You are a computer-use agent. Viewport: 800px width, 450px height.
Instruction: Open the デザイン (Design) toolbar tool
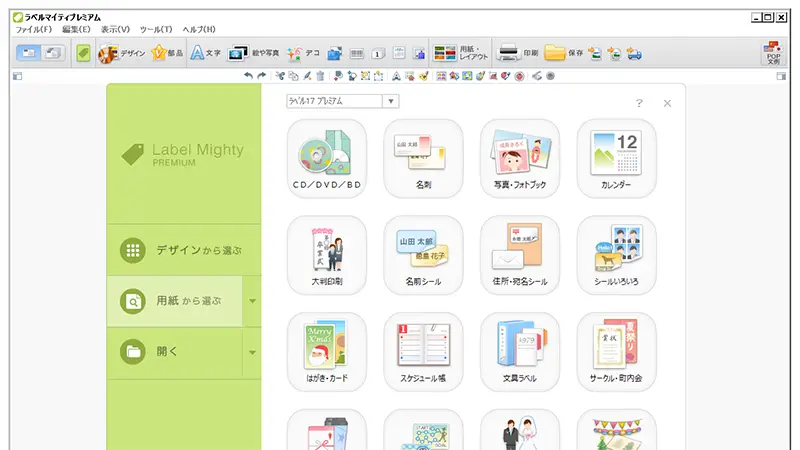(122, 53)
